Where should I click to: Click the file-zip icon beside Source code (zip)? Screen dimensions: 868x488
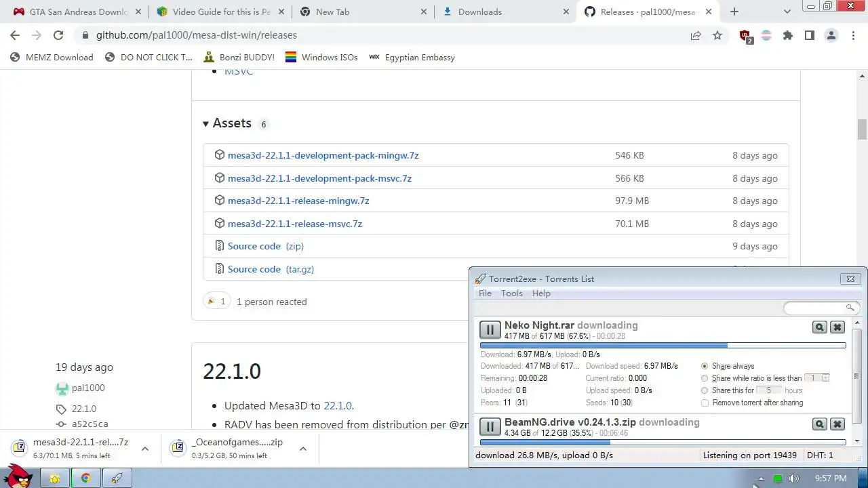click(219, 246)
